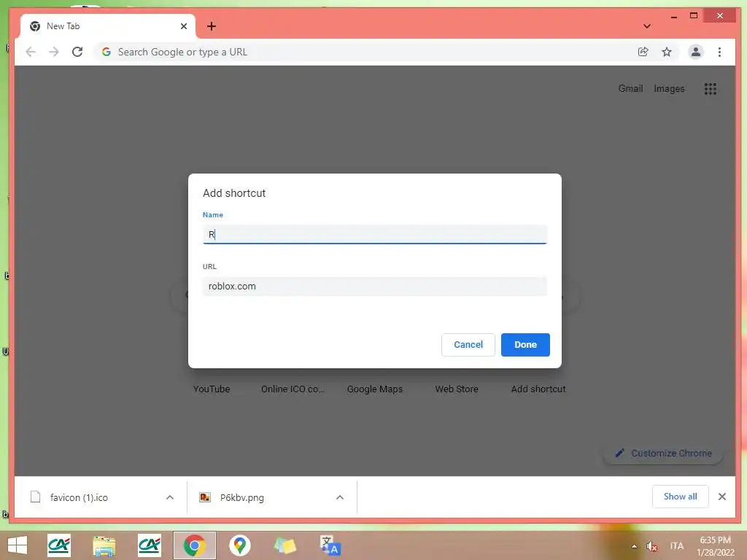This screenshot has height=560, width=747.
Task: Click the URL field with roblox.com
Action: tap(374, 286)
